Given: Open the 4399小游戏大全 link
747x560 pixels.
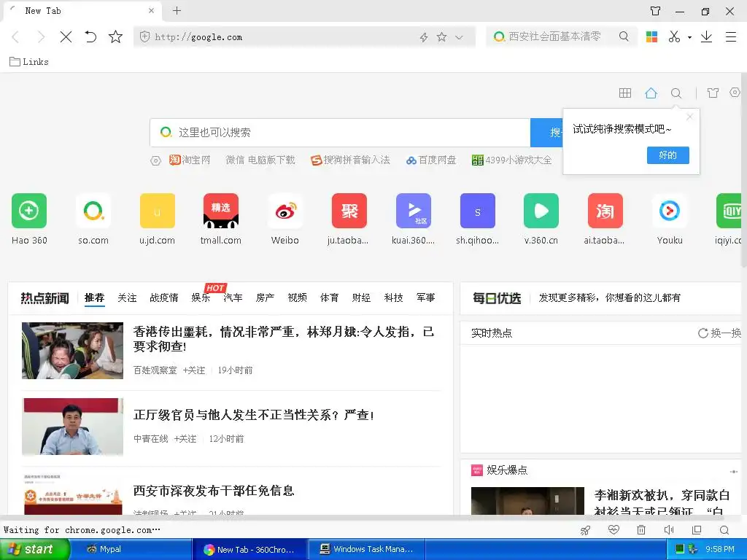Looking at the screenshot, I should 511,160.
